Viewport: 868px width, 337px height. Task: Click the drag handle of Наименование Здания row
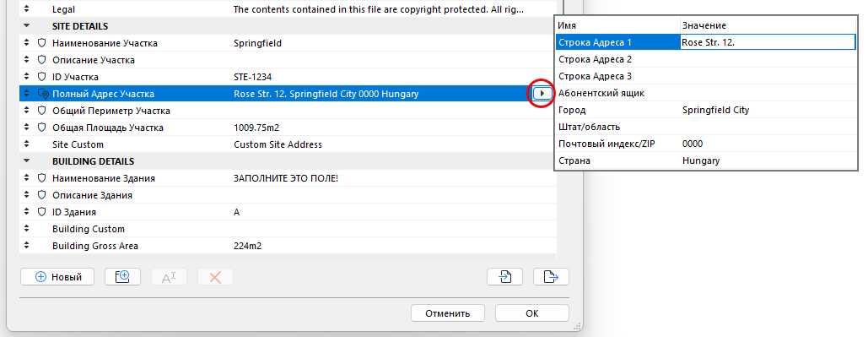[26, 178]
